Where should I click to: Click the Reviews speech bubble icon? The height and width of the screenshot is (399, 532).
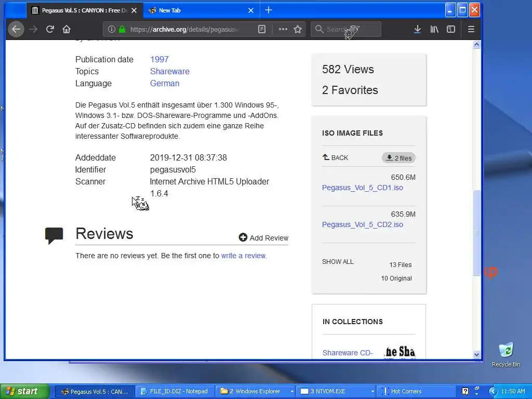[x=54, y=235]
